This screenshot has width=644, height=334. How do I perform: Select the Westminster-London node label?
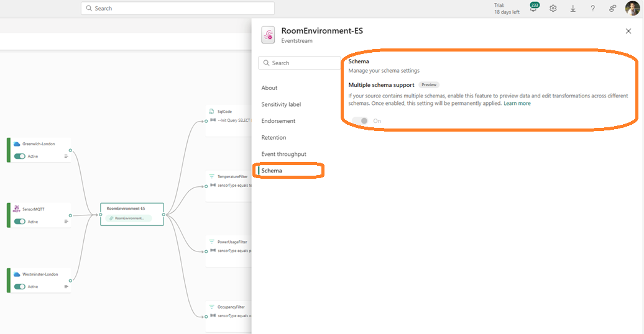coord(40,274)
